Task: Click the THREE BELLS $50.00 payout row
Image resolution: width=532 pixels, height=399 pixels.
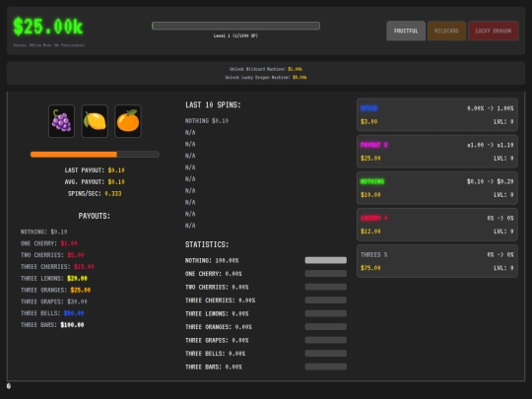Action: tap(52, 313)
